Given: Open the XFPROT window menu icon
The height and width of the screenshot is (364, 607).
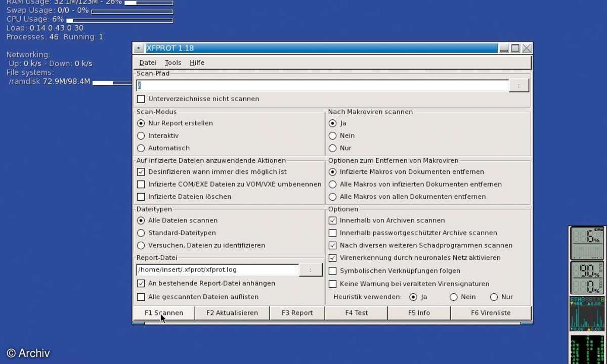Looking at the screenshot, I should point(139,49).
